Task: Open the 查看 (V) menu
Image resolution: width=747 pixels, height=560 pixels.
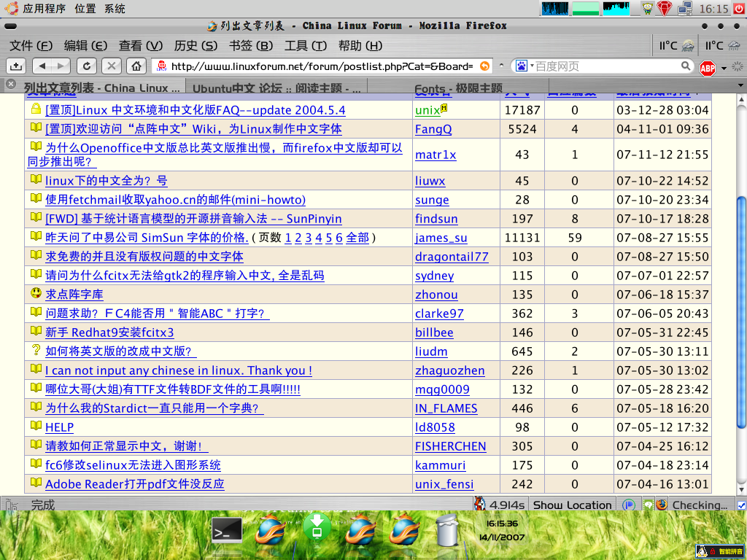Action: [141, 46]
